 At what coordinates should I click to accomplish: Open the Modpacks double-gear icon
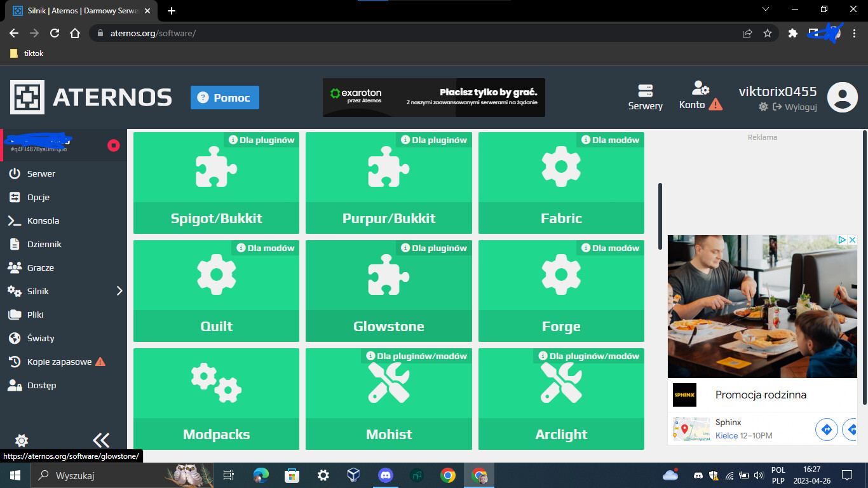point(216,383)
